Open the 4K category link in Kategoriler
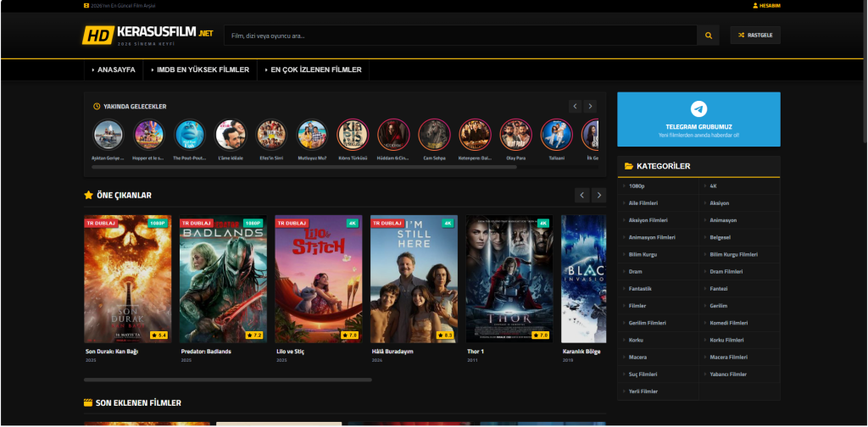The width and height of the screenshot is (868, 427). (x=714, y=186)
